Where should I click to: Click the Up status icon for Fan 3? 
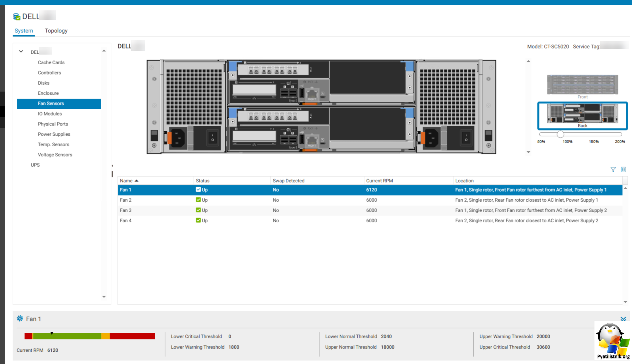pyautogui.click(x=198, y=210)
